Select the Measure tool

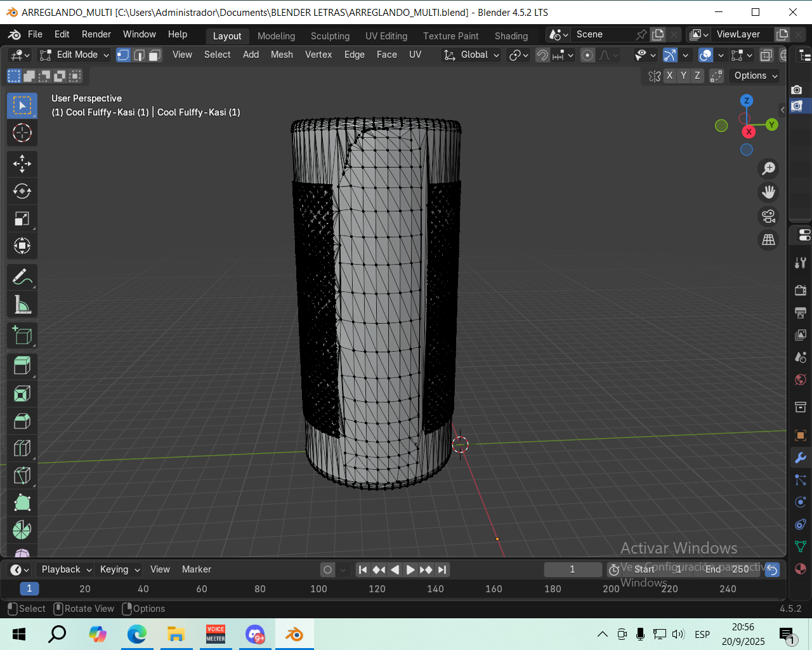coord(22,305)
